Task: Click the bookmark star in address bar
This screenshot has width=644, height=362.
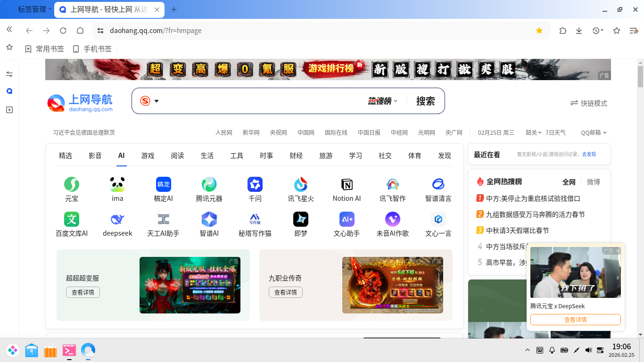Action: pos(539,31)
